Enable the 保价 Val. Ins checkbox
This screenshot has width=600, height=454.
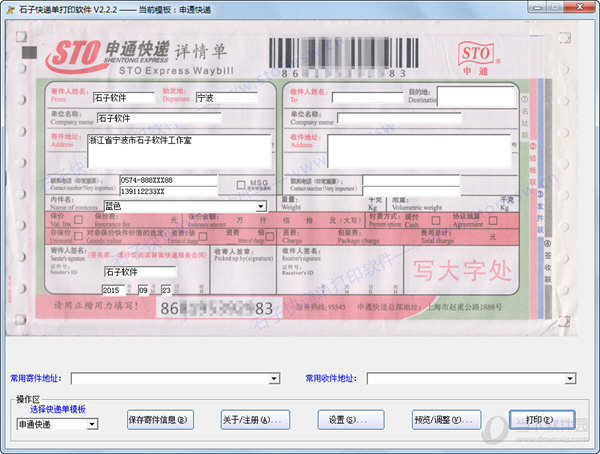point(78,220)
